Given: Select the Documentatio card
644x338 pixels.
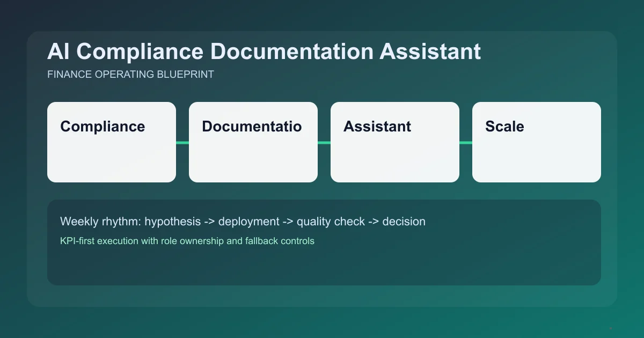Looking at the screenshot, I should (x=253, y=142).
